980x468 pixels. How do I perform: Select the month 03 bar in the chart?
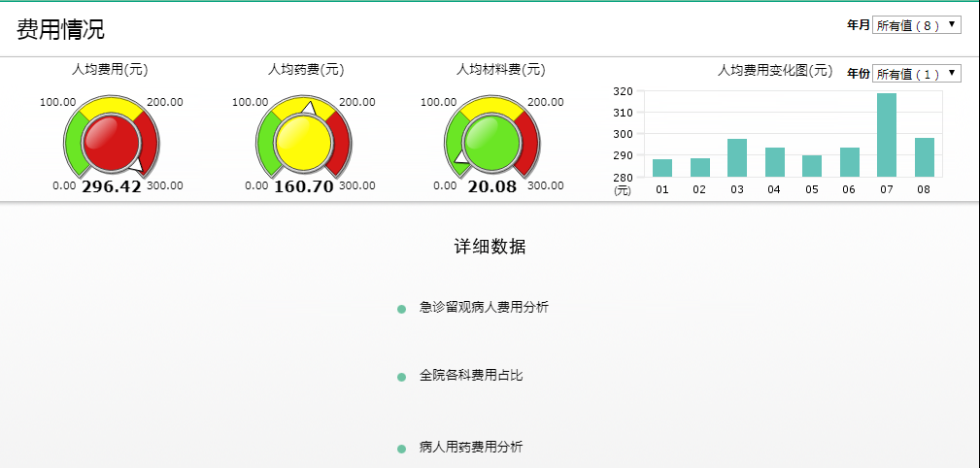click(x=737, y=158)
